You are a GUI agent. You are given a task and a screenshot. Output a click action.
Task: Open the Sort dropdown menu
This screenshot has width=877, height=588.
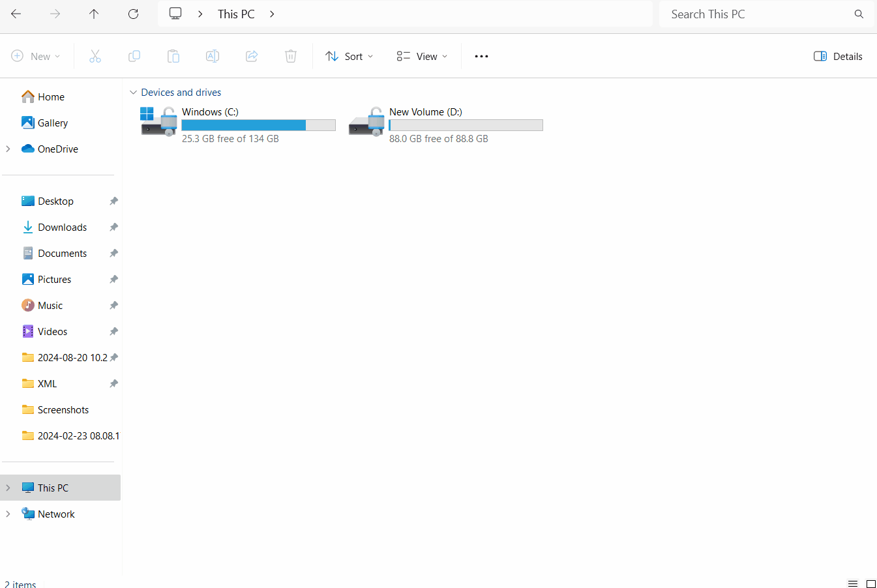(349, 57)
